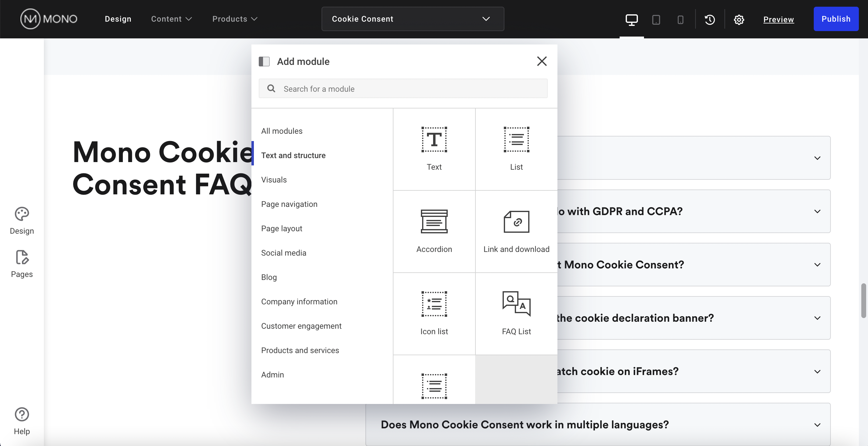Select the Customer engagement category
Viewport: 868px width, 446px height.
[301, 326]
